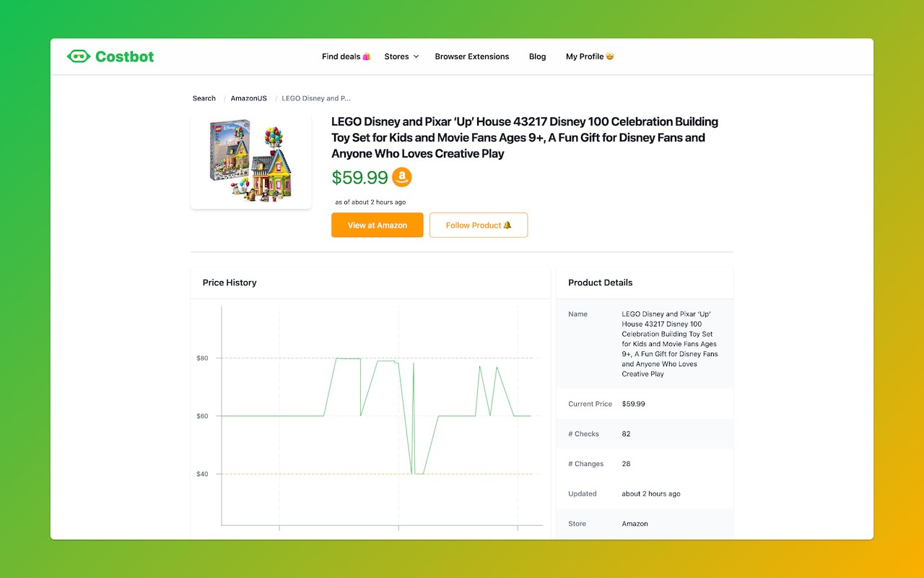This screenshot has width=924, height=578.
Task: Click the # Checks value 82
Action: (626, 434)
